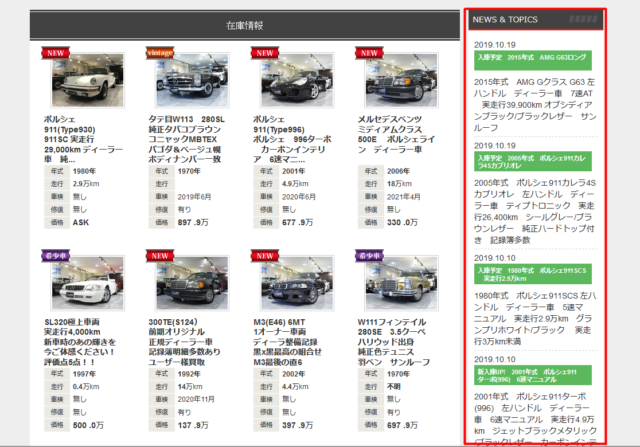
Task: Open the M3(E46) 6MT car photo
Action: [297, 283]
